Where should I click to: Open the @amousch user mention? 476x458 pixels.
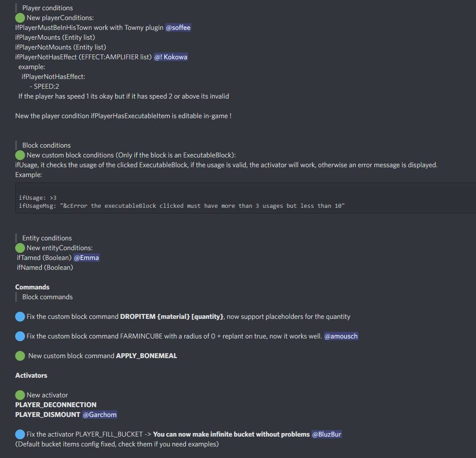coord(341,336)
